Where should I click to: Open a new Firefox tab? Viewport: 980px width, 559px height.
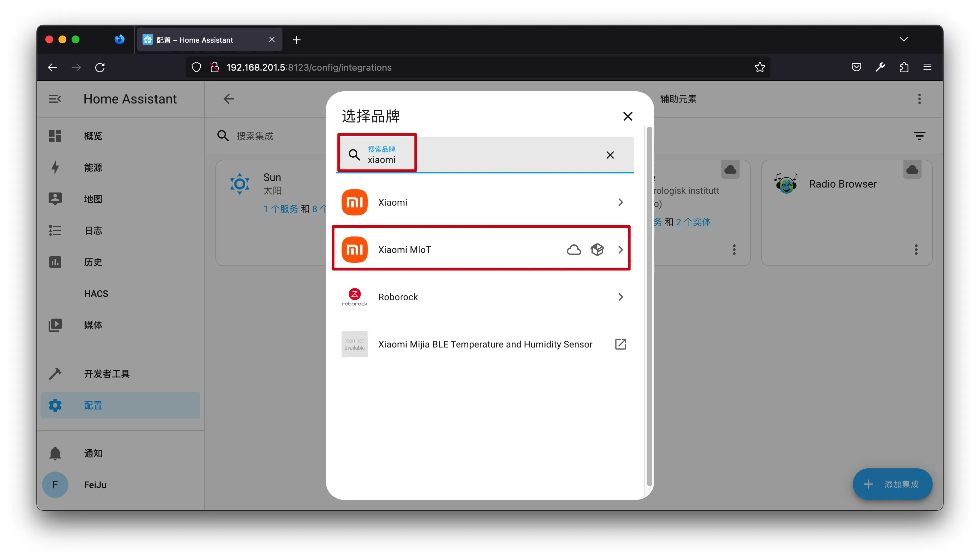click(x=296, y=39)
